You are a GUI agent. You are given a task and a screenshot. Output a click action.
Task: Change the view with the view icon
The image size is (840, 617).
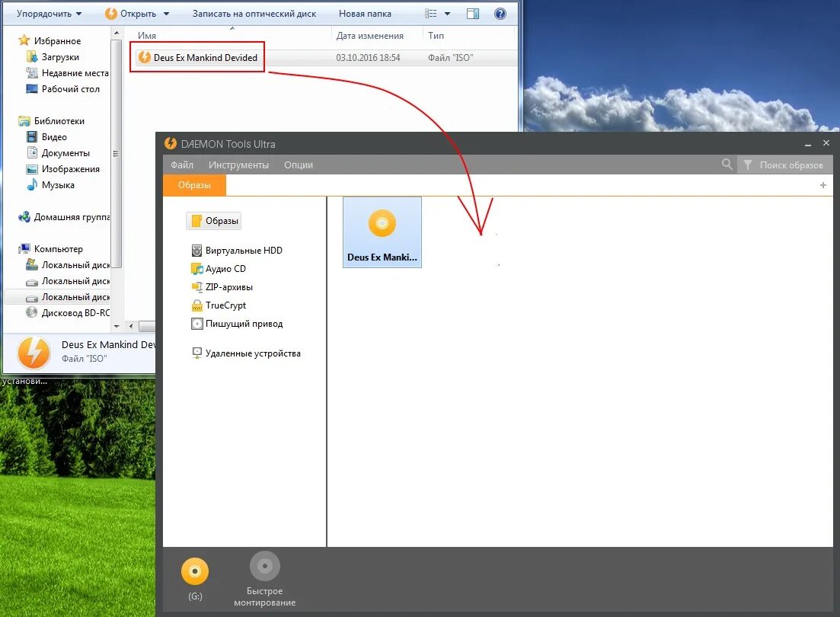(431, 14)
